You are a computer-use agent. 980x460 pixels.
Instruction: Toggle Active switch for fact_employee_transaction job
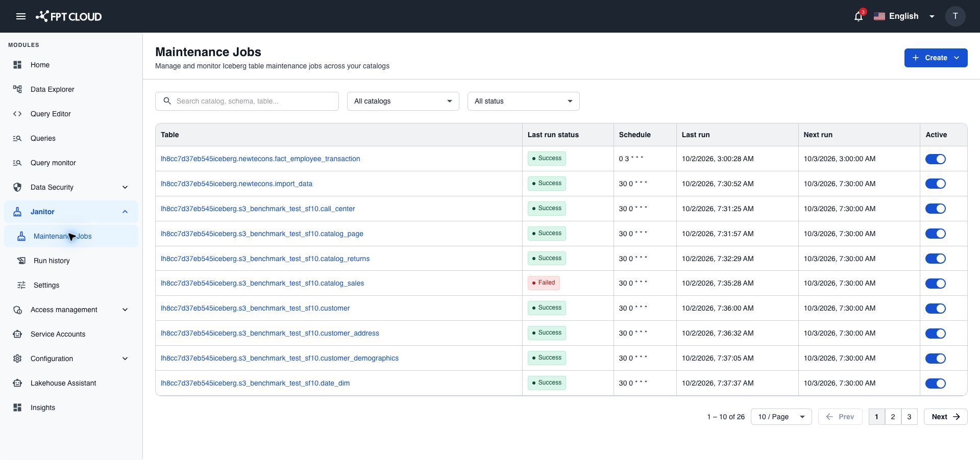tap(935, 159)
